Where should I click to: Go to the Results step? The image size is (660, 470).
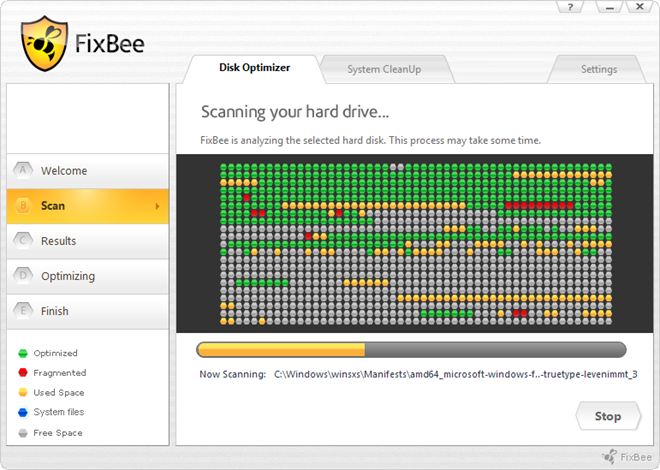(x=88, y=241)
